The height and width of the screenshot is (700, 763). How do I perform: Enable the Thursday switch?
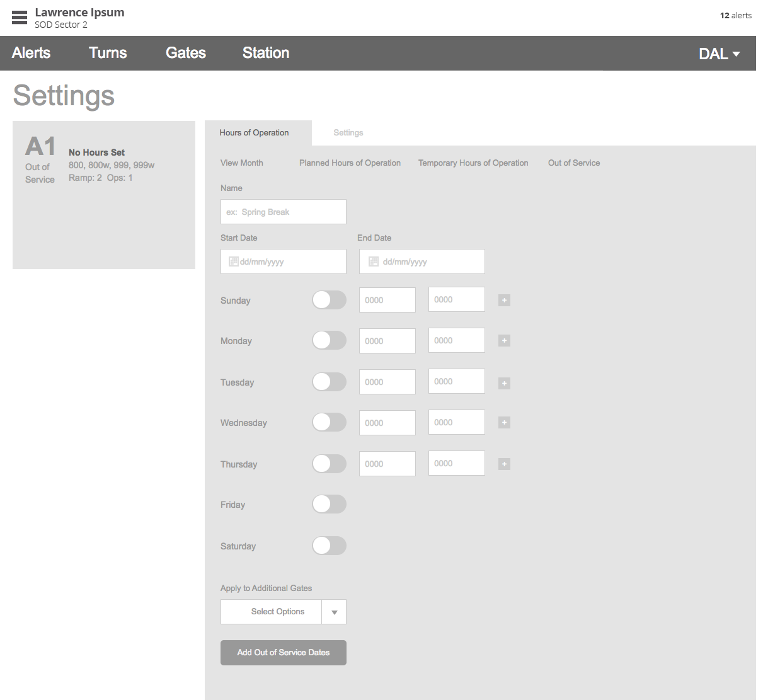[x=329, y=464]
